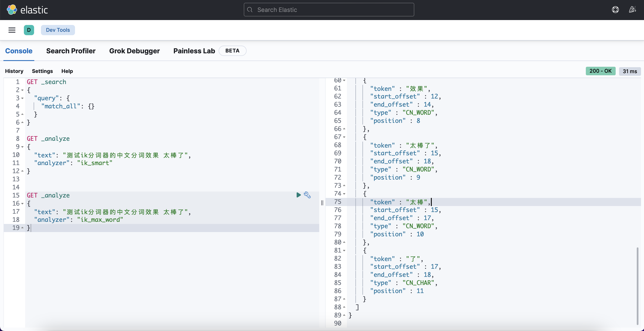Open the newsfeed celebration icon
The width and height of the screenshot is (644, 331).
(x=632, y=10)
